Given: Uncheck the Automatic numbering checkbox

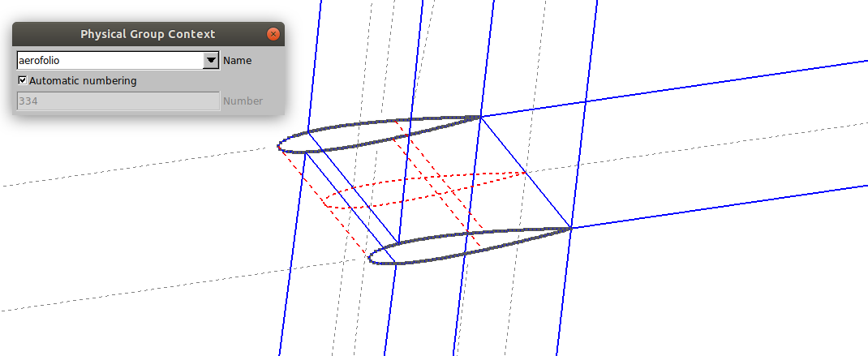Looking at the screenshot, I should point(23,81).
